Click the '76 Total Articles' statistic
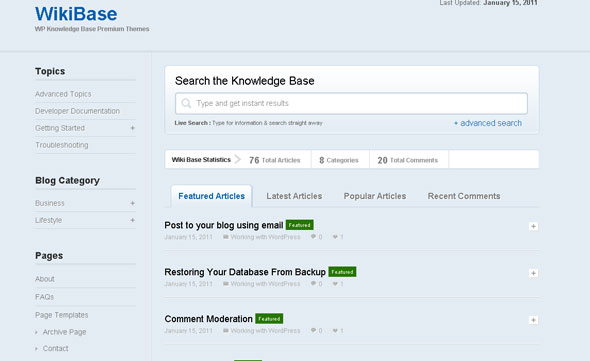The height and width of the screenshot is (361, 590). (275, 160)
